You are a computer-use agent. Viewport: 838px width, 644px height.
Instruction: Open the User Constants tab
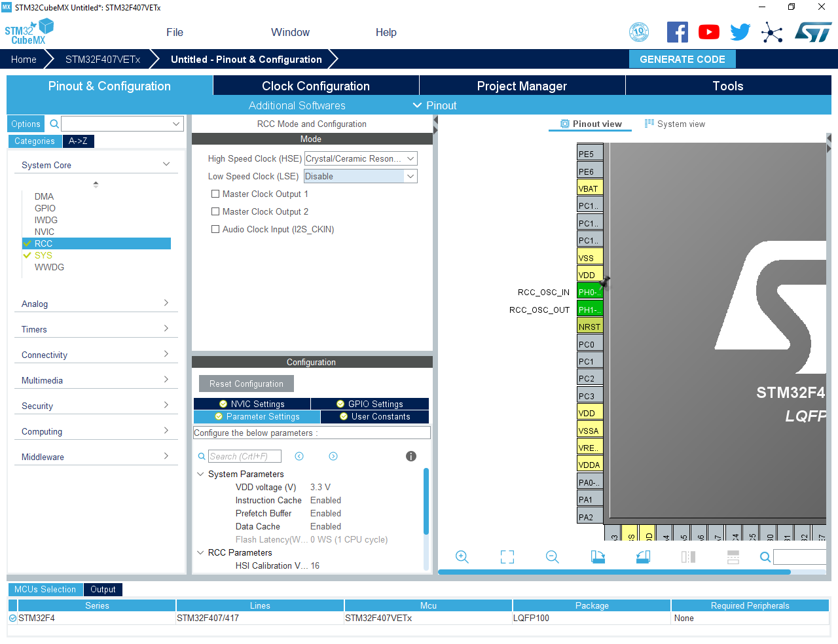pos(375,416)
